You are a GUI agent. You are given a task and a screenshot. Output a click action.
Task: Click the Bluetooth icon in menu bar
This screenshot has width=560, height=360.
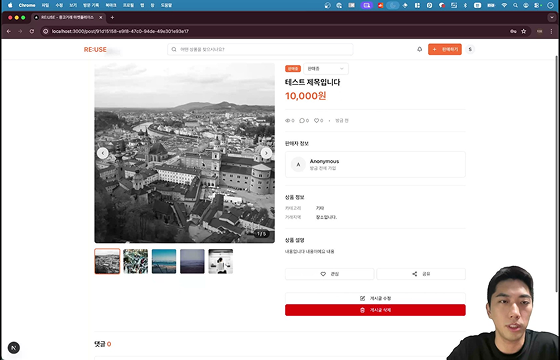[465, 5]
